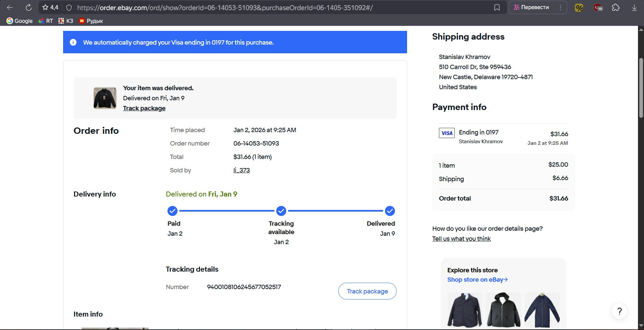Viewport: 644px width, 330px height.
Task: Open the help question mark button
Action: tap(620, 311)
